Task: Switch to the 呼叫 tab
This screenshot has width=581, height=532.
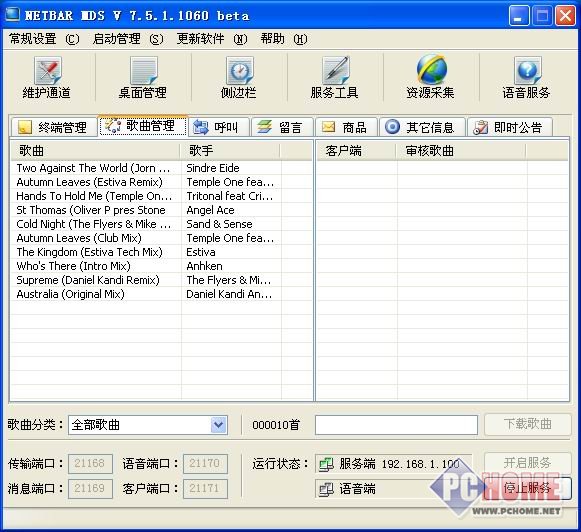Action: pyautogui.click(x=219, y=127)
